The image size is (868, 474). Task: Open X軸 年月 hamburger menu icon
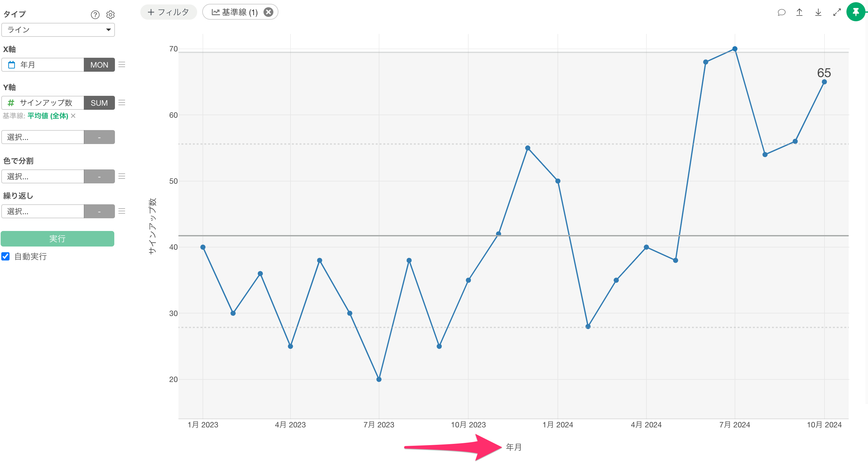tap(122, 65)
